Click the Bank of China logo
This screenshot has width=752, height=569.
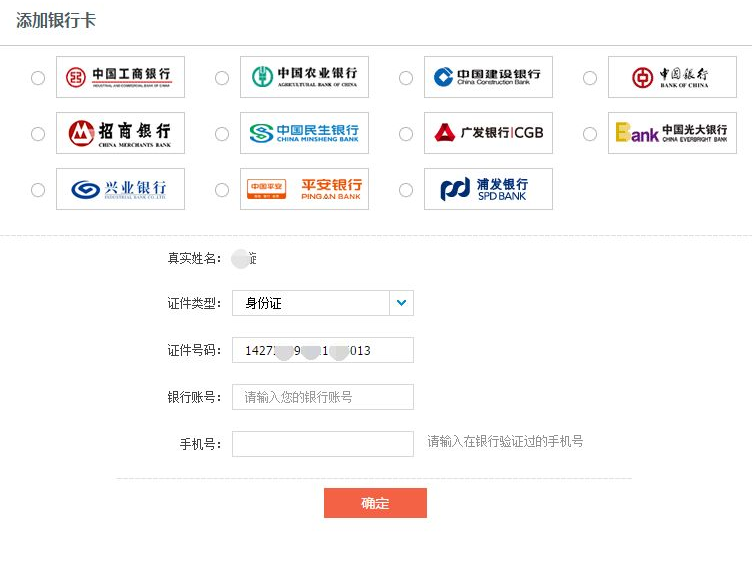click(672, 77)
